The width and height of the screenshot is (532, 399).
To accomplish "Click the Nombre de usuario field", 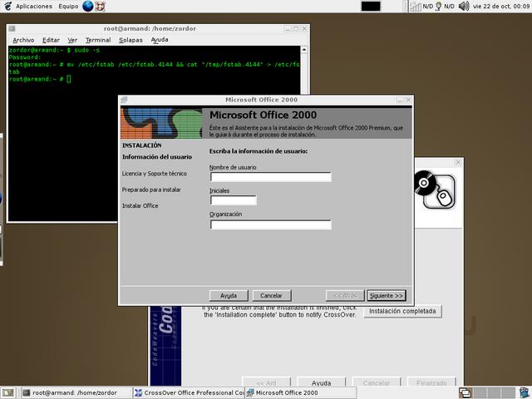I will pos(270,177).
